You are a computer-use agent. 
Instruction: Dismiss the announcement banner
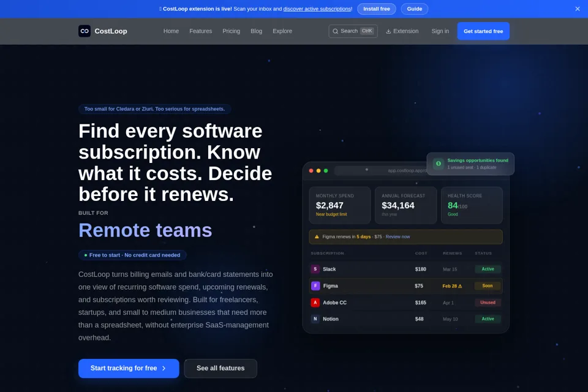coord(577,9)
